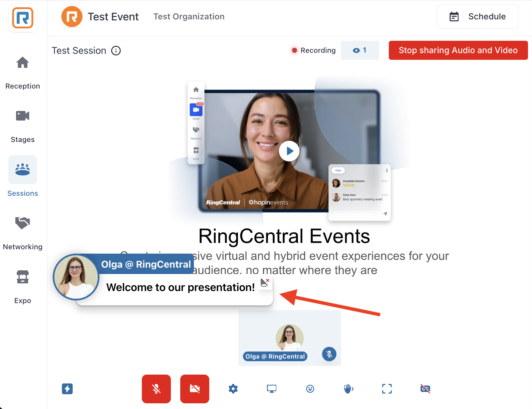Open the emoji reactions picker

pos(310,389)
